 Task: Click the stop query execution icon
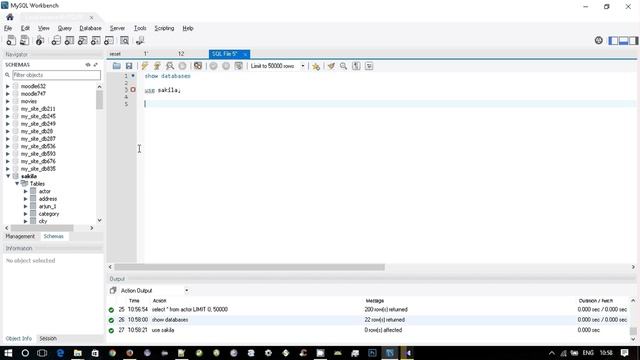pos(182,66)
